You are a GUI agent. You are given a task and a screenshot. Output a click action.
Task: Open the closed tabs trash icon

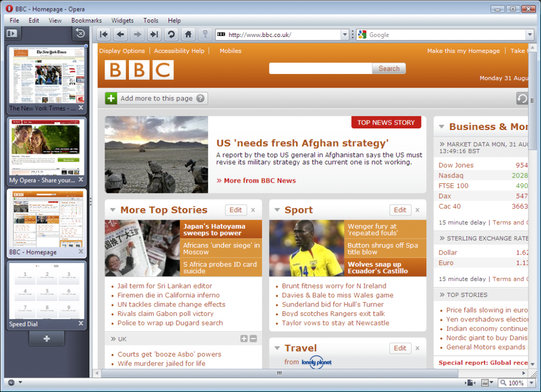[x=80, y=33]
